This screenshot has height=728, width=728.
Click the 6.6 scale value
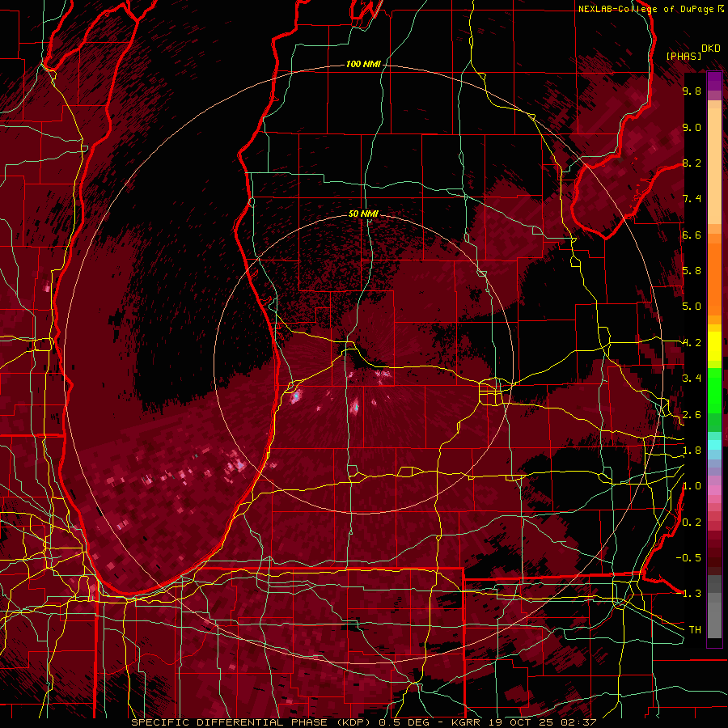[x=692, y=235]
